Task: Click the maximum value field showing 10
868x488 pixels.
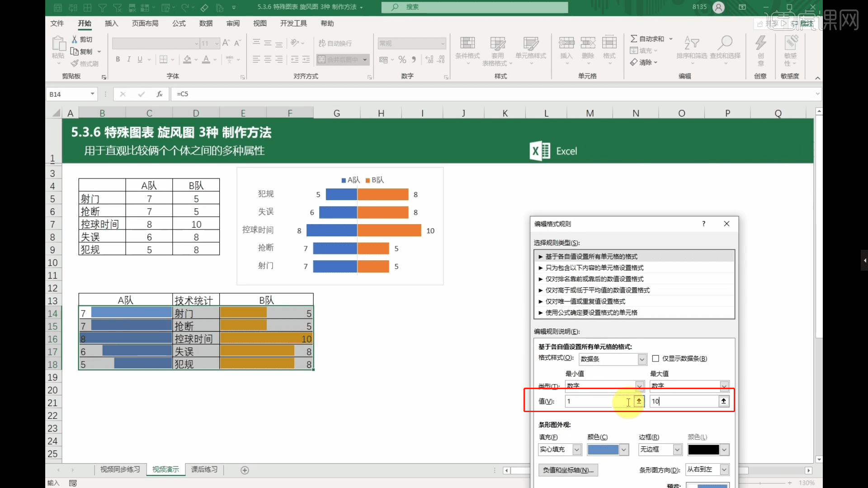Action: (684, 401)
